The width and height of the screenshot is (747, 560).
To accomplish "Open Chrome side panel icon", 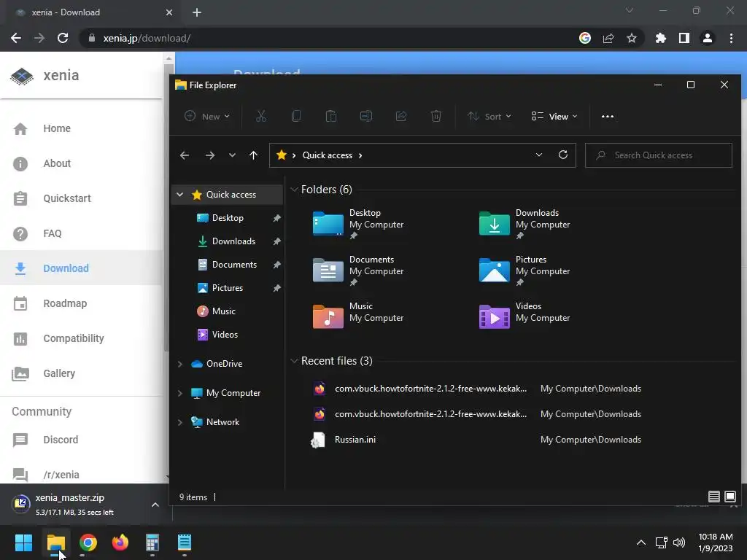I will click(x=684, y=38).
